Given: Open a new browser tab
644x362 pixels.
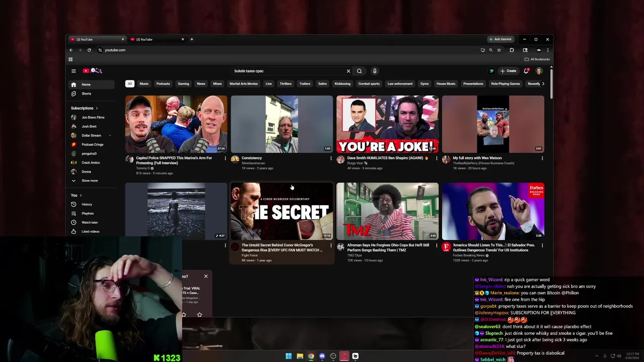Looking at the screenshot, I should [x=192, y=39].
